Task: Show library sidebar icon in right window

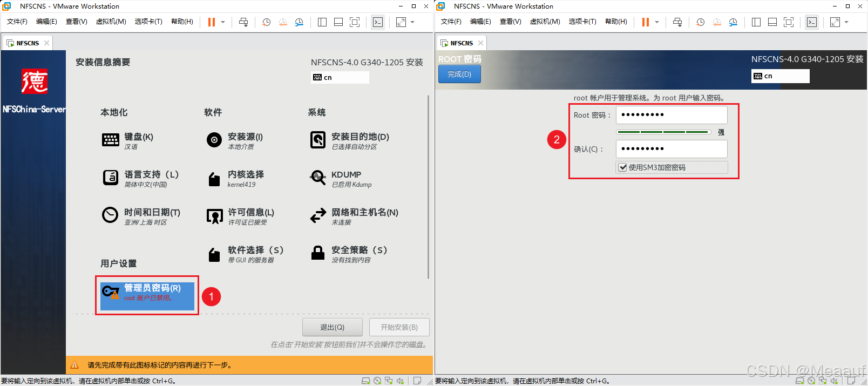Action: pyautogui.click(x=756, y=22)
